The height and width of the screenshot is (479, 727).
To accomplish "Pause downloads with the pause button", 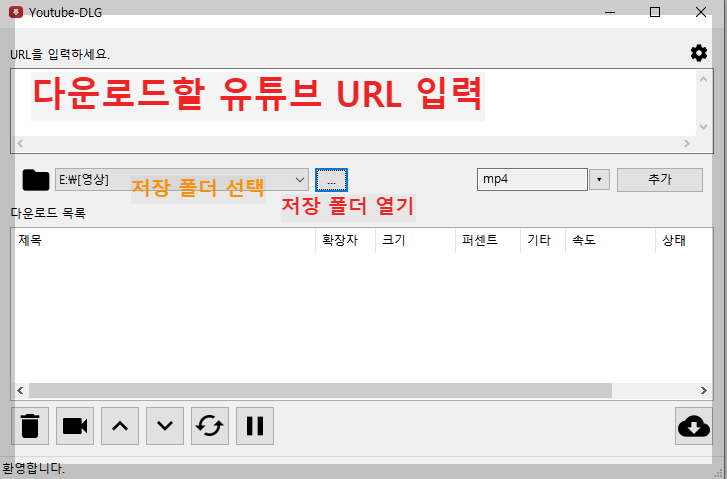I will 255,426.
